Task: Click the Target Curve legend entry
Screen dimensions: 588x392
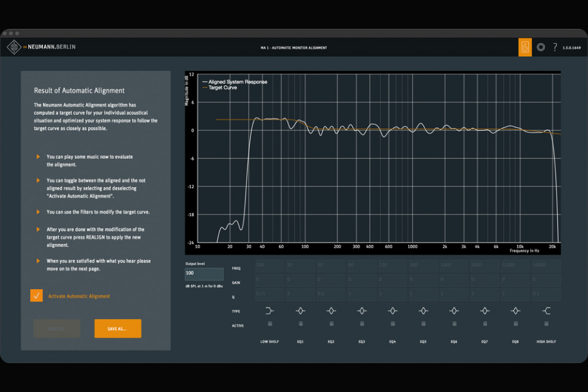Action: click(x=220, y=88)
